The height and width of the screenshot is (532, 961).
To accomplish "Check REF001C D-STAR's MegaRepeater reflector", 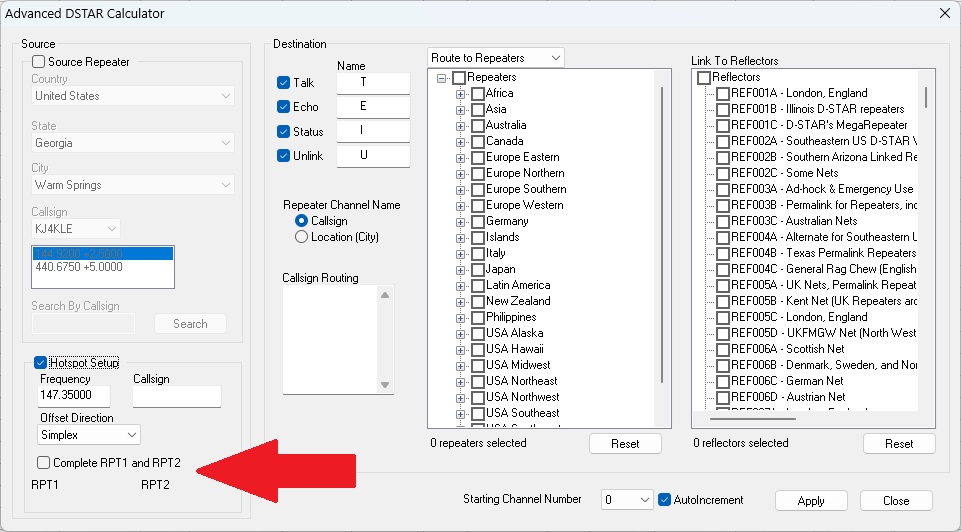I will [723, 126].
